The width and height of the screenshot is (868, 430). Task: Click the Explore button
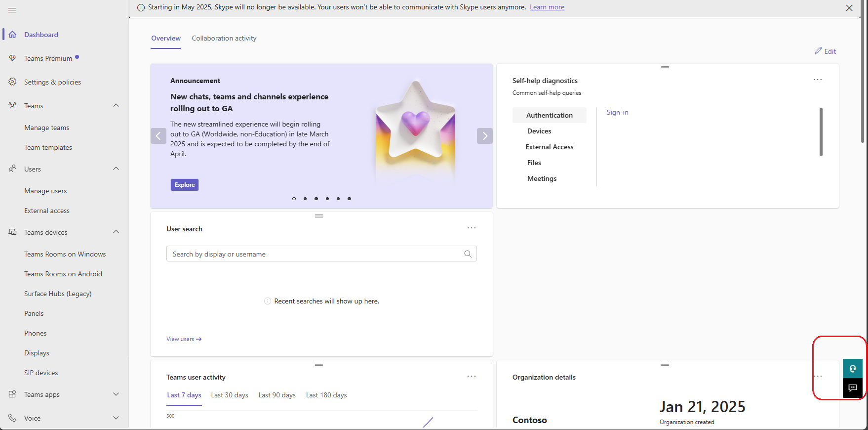pos(185,185)
